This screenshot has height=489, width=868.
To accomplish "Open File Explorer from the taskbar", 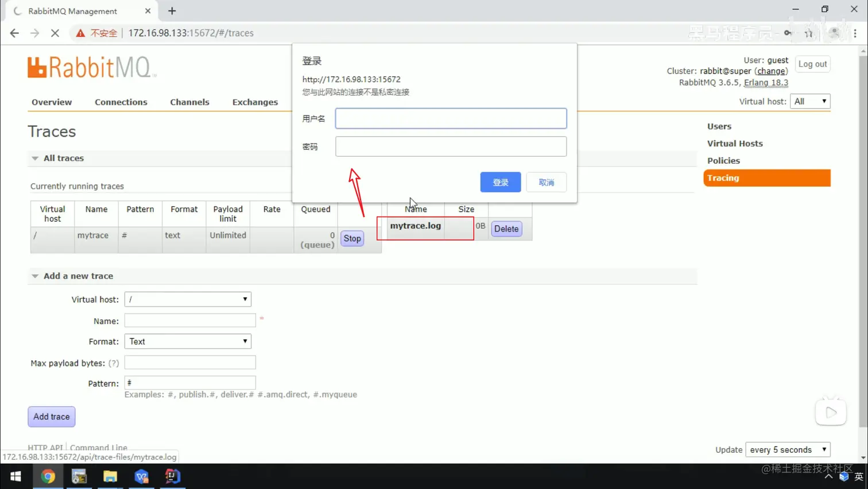I will click(x=110, y=476).
